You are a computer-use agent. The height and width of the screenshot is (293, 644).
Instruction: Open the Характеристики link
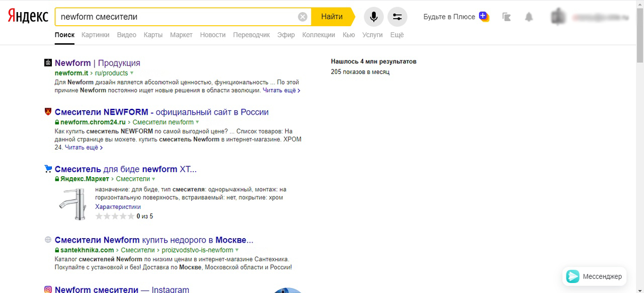tap(118, 207)
